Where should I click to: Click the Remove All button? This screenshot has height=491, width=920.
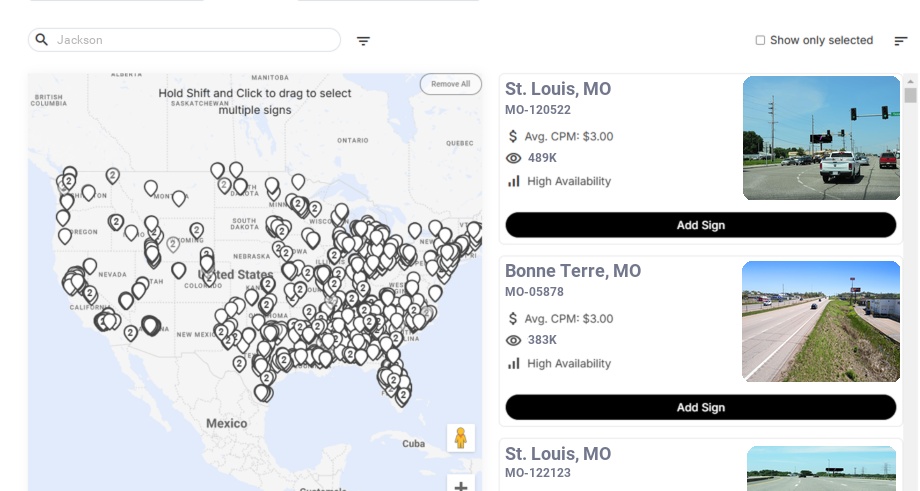(450, 84)
